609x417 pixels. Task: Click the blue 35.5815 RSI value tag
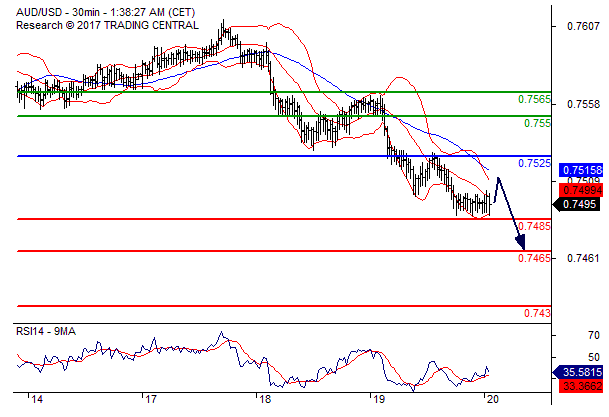[577, 372]
